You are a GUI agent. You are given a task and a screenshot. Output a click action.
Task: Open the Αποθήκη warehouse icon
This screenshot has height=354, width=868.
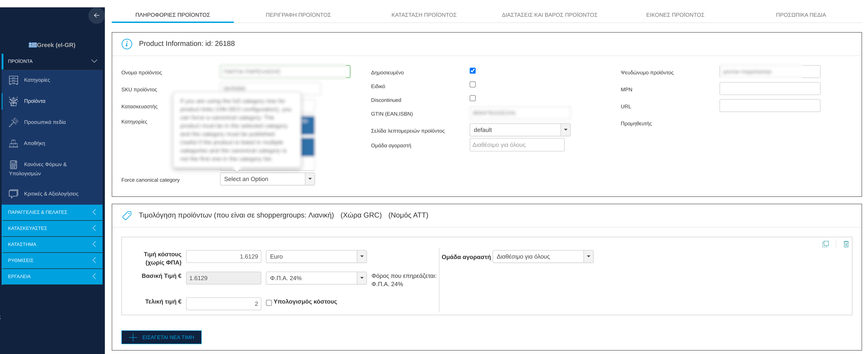(x=14, y=143)
